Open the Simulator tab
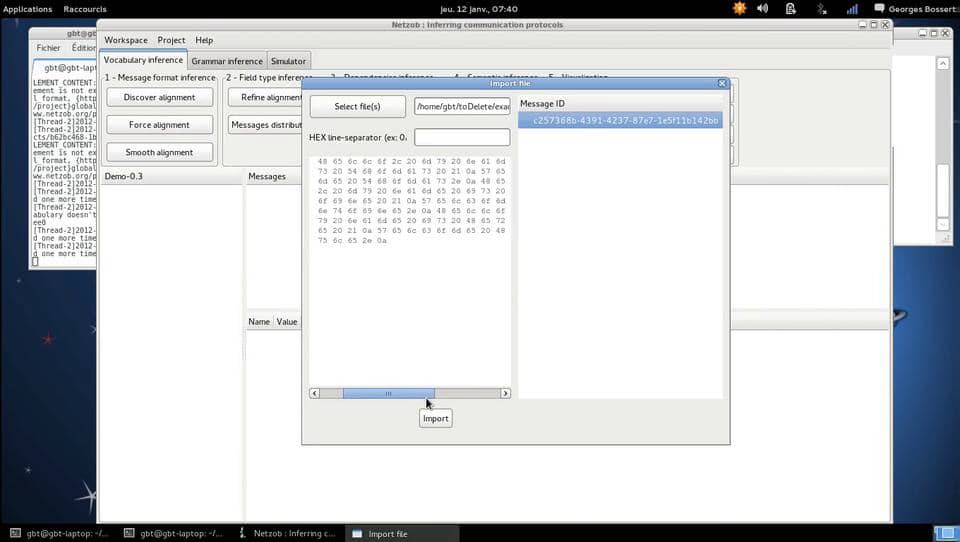The image size is (960, 542). 288,61
